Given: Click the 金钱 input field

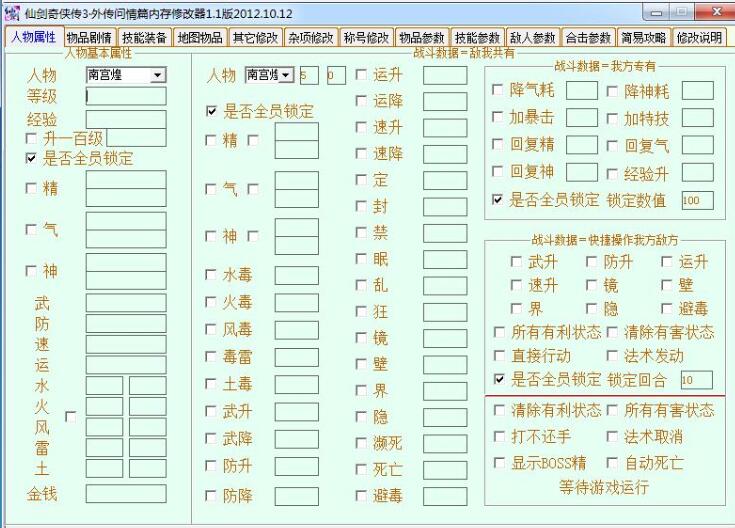Looking at the screenshot, I should 126,494.
